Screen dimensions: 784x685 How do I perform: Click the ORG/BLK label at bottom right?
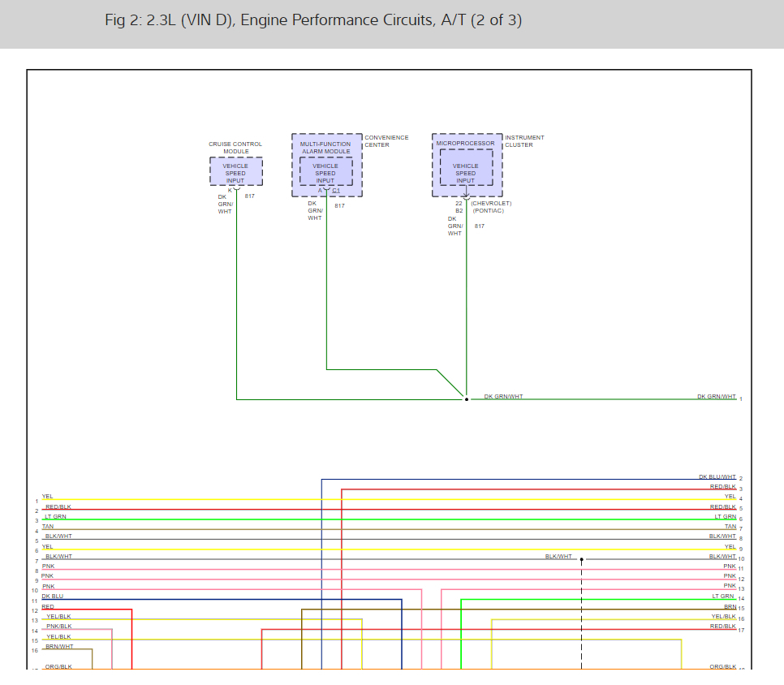click(722, 667)
